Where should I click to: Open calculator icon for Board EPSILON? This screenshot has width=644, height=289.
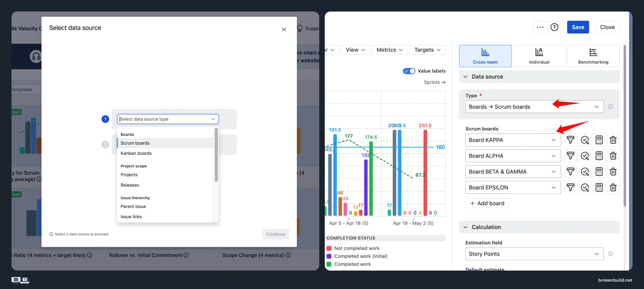coord(599,187)
